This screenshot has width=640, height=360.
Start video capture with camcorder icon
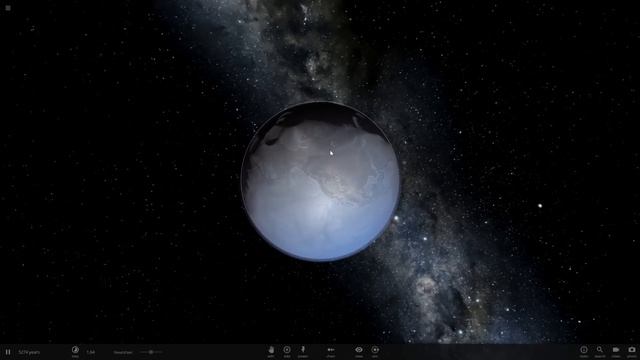pyautogui.click(x=616, y=351)
